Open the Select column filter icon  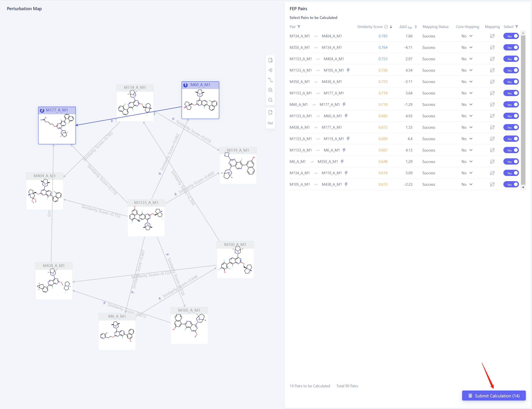[516, 27]
